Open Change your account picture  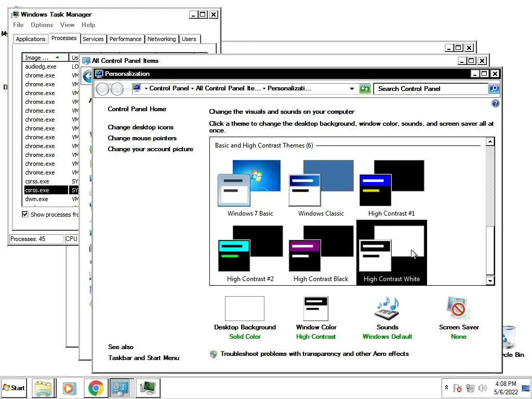coord(150,149)
